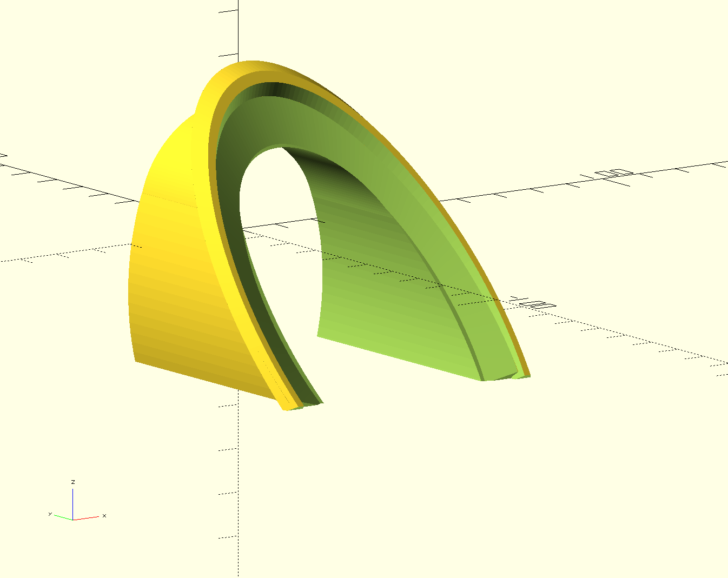
Task: Click the "x" label of the orientation gizmo
Action: (104, 516)
